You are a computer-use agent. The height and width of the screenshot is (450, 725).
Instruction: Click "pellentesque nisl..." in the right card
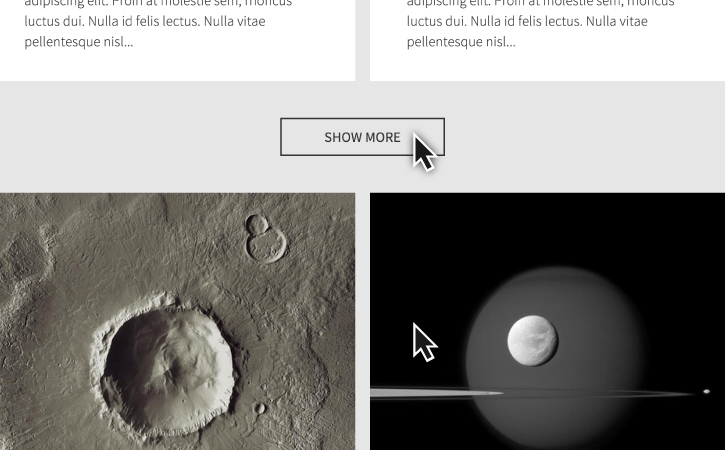[x=461, y=42]
